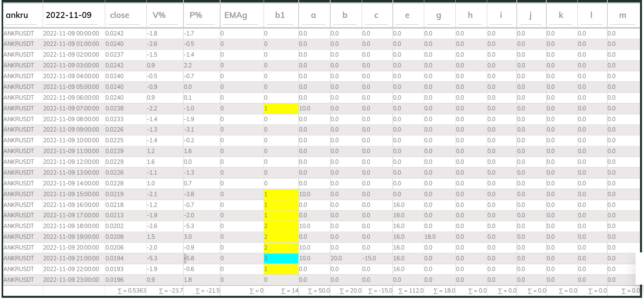This screenshot has width=644, height=299.
Task: Click yellow b1 cell in 07:00:00 row
Action: point(281,108)
